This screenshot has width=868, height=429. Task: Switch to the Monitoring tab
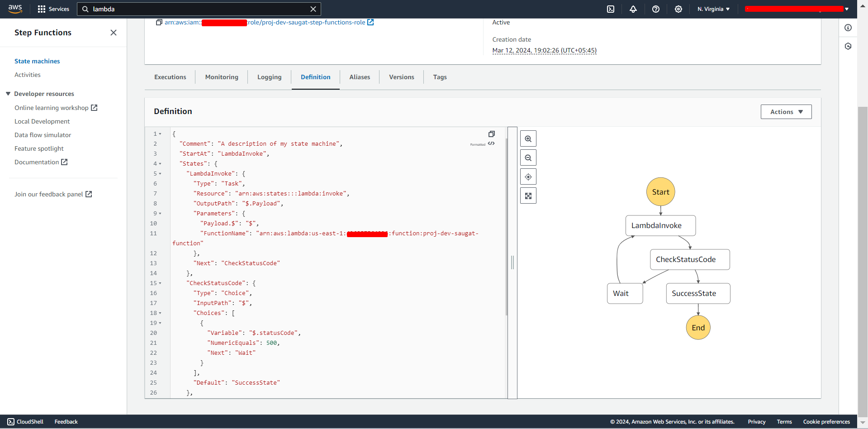(222, 77)
